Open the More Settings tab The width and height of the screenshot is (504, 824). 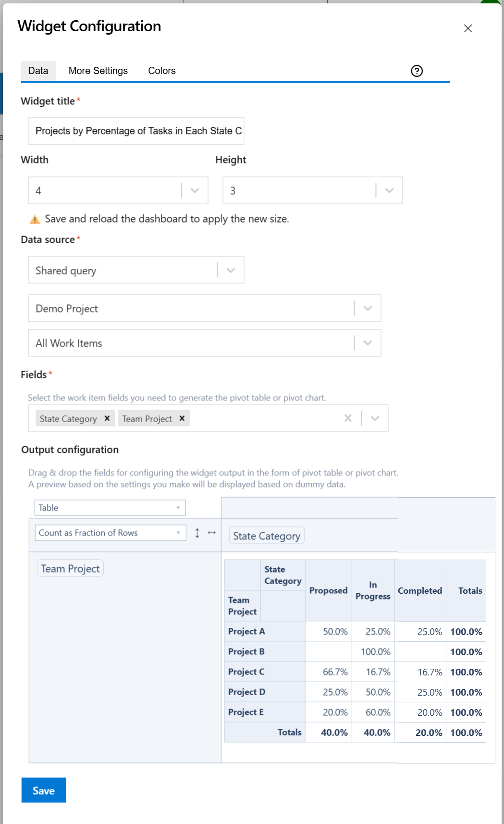click(98, 71)
